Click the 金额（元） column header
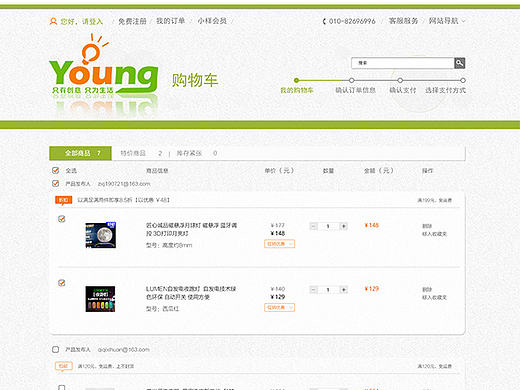 379,171
